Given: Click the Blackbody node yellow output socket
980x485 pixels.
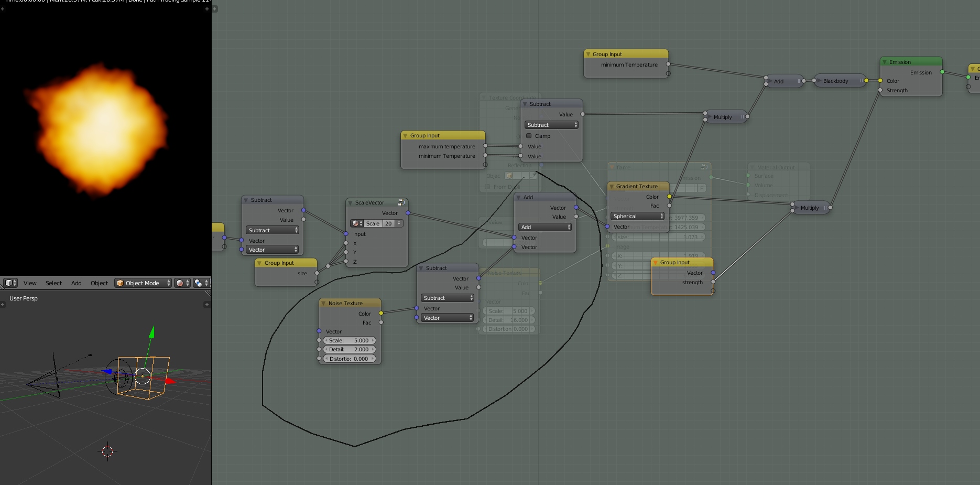Looking at the screenshot, I should click(x=866, y=81).
